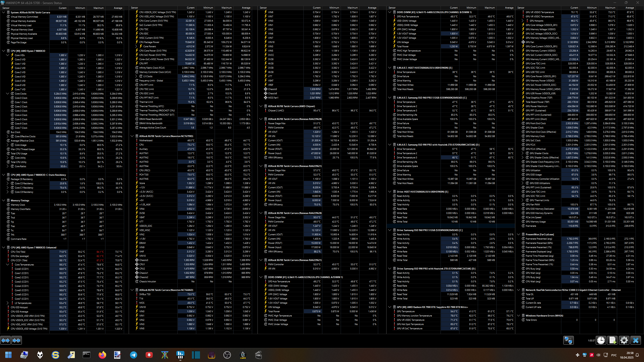
Task: Open sensor settings gear icon
Action: [x=624, y=340]
